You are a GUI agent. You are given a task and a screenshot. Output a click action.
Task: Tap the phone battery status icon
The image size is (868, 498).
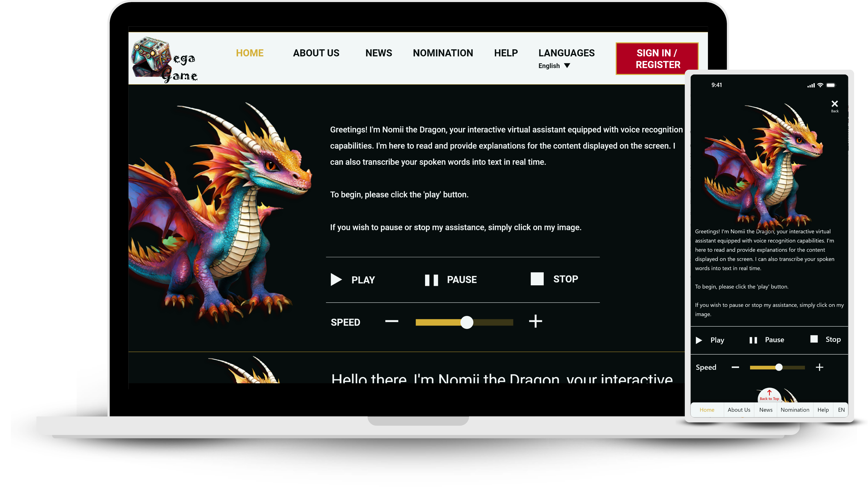[831, 85]
